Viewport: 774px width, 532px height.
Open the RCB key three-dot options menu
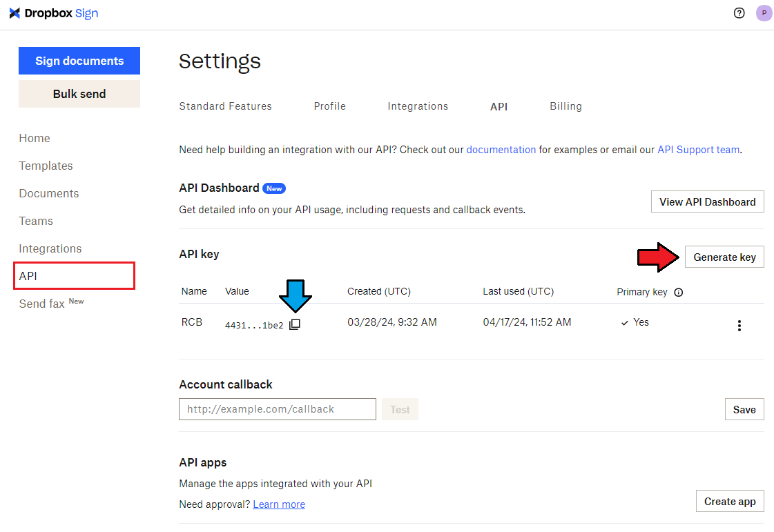[739, 325]
